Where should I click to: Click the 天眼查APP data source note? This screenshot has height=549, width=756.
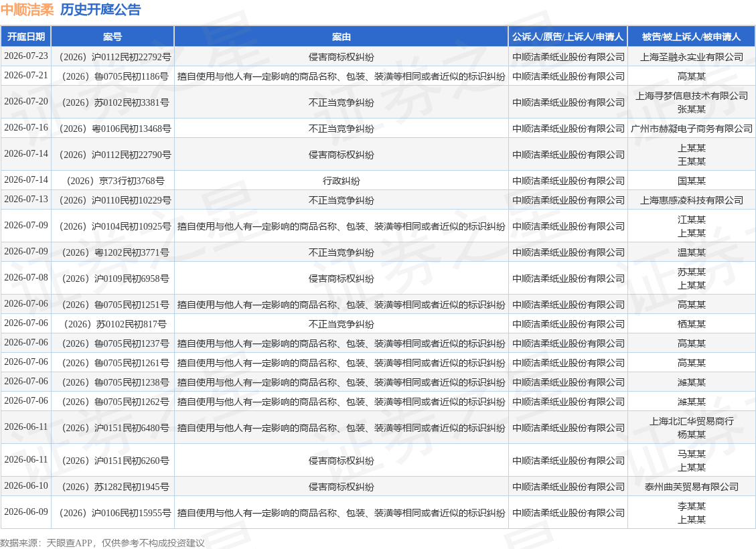click(102, 543)
